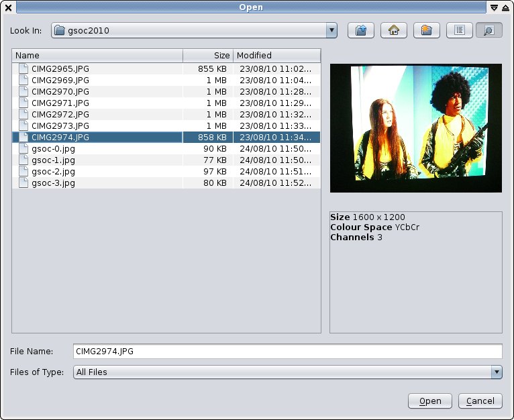Click the File Name input field

coord(287,351)
